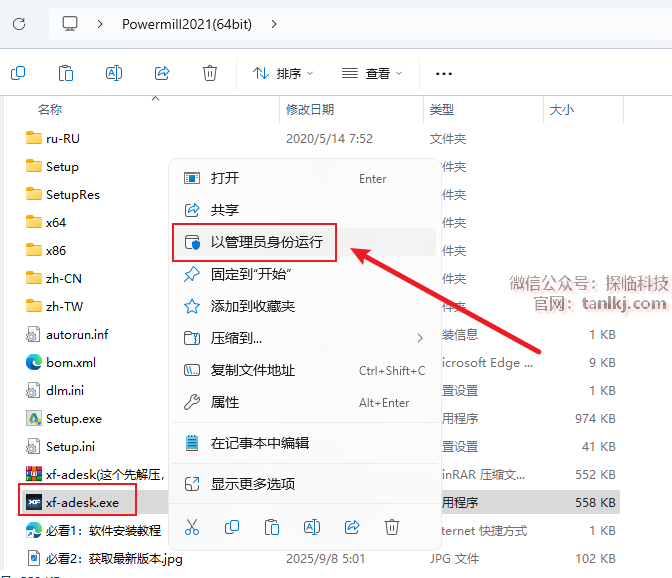Expand the 压缩到... submenu
The image size is (672, 578).
coord(305,338)
